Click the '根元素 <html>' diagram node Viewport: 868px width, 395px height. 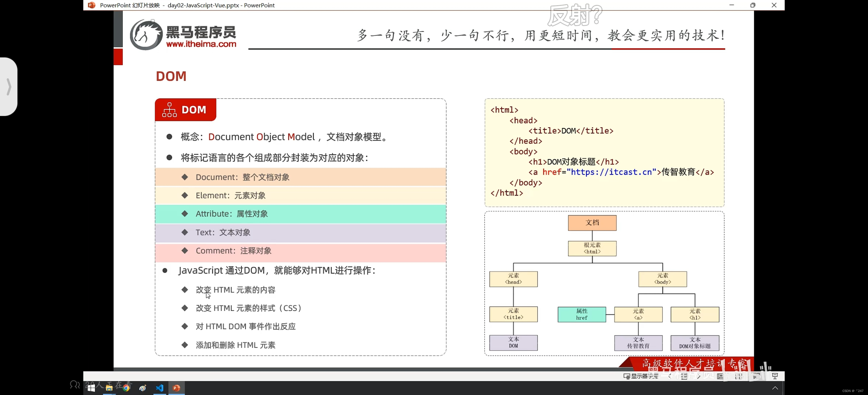tap(592, 248)
